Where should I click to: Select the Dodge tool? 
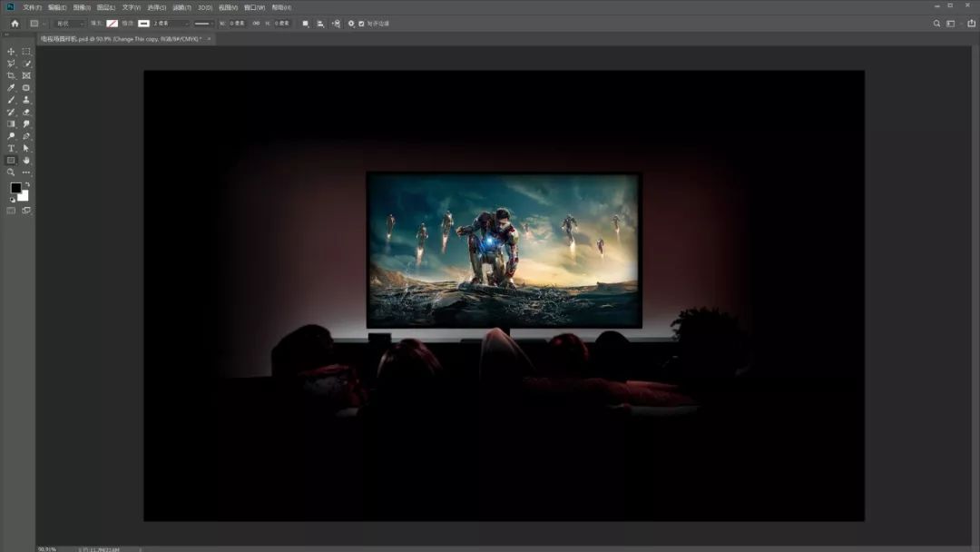click(x=11, y=135)
